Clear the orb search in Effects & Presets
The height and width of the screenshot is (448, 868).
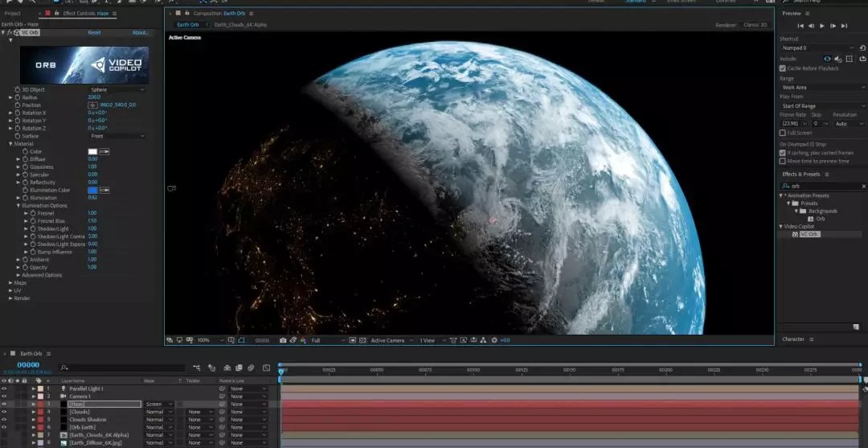864,186
